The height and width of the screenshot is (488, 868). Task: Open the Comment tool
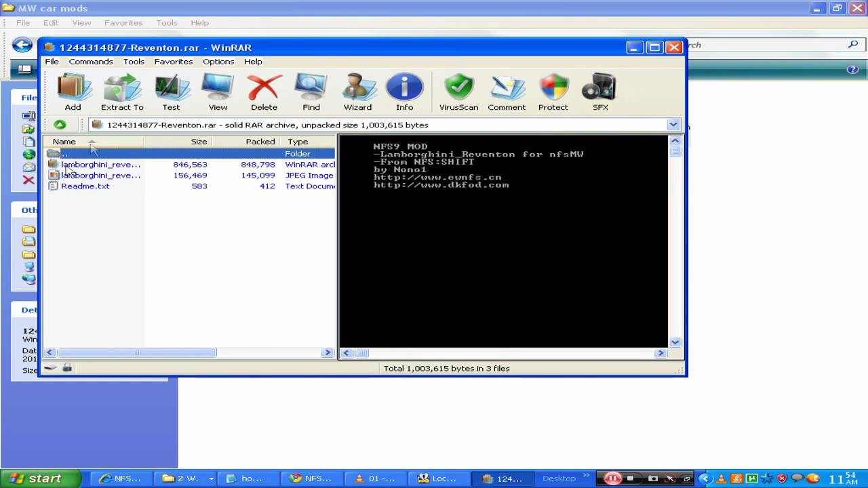pos(507,92)
